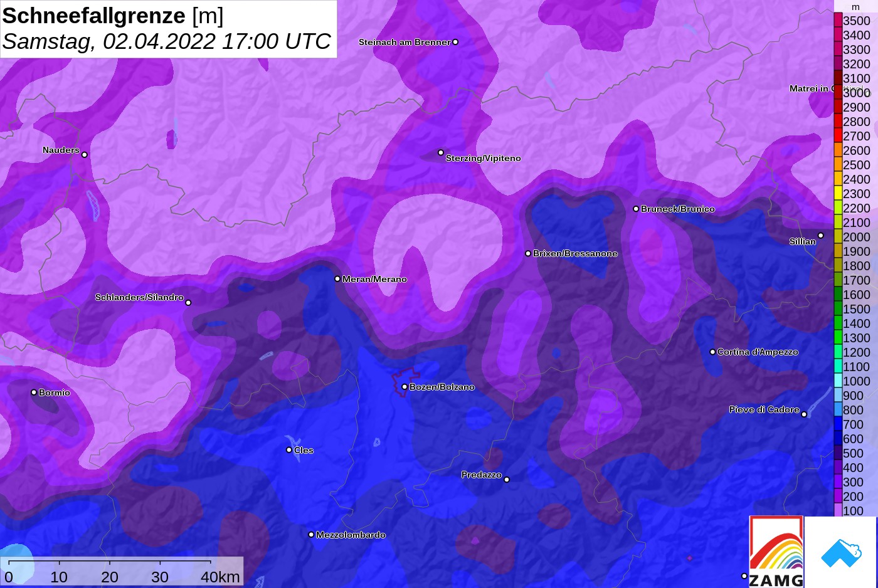Click the 2500 legend value

coord(857,165)
